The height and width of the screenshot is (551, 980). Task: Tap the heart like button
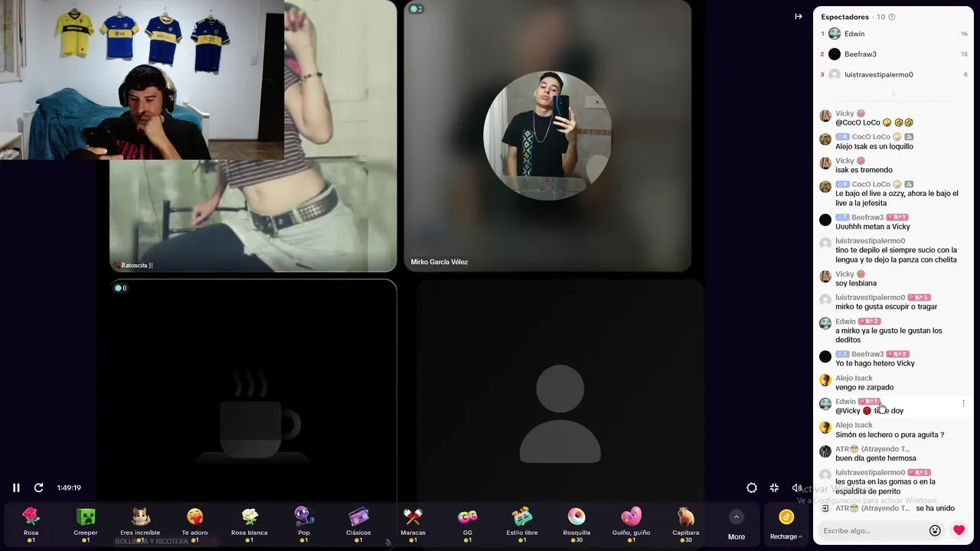(959, 530)
